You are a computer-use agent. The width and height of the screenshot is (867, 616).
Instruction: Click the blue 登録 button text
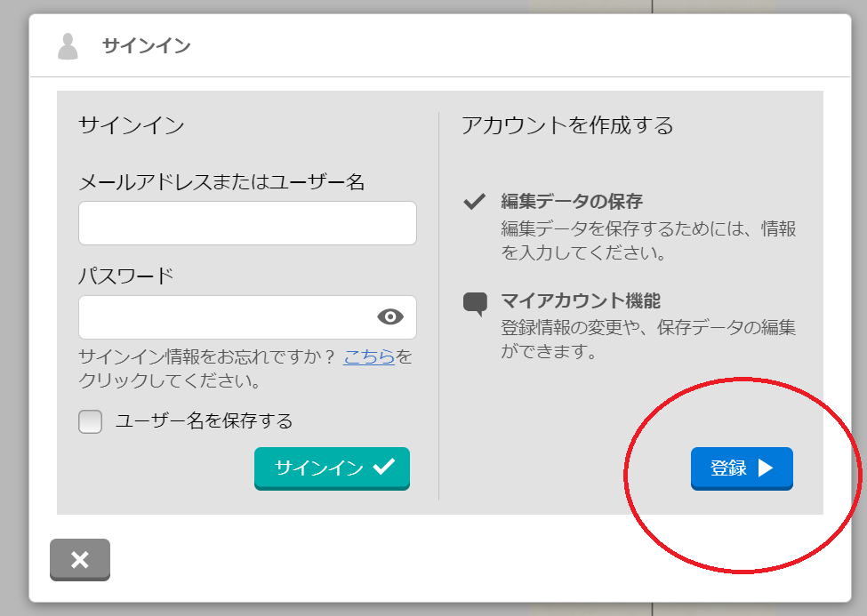pos(728,468)
